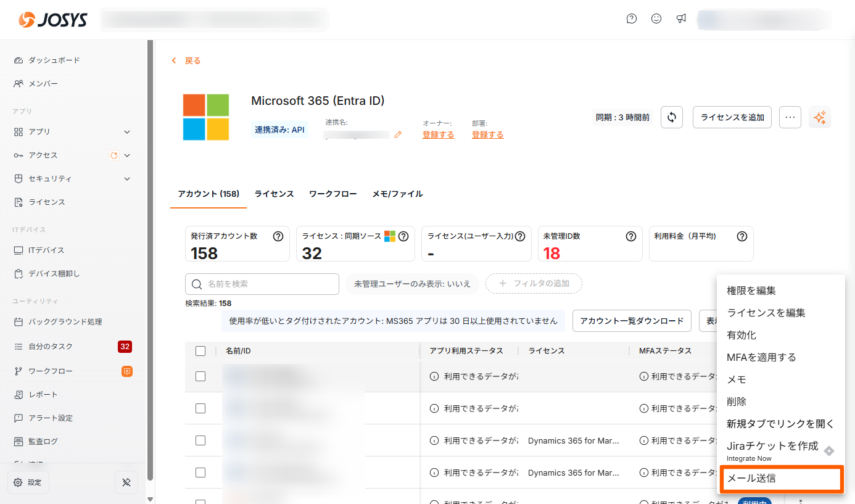Click the red 18 未管理ID数 value
Viewport: 855px width, 504px height.
click(551, 253)
